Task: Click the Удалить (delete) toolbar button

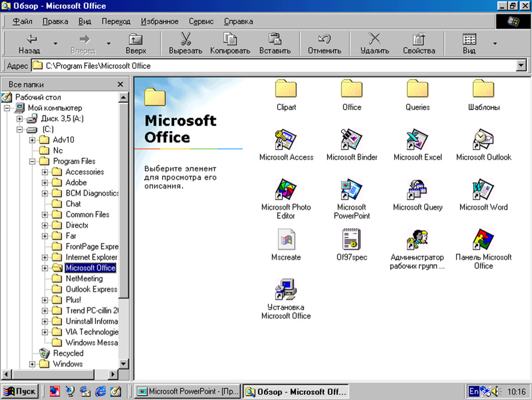Action: point(375,44)
